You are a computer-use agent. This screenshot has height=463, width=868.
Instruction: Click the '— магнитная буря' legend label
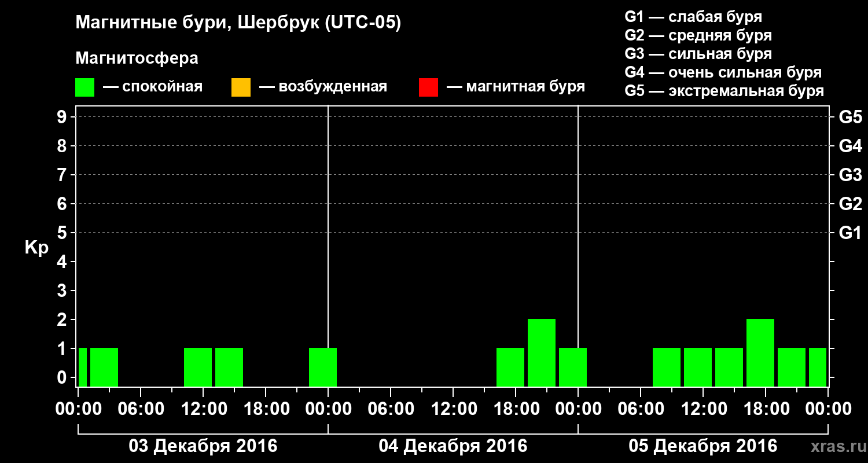tap(516, 87)
